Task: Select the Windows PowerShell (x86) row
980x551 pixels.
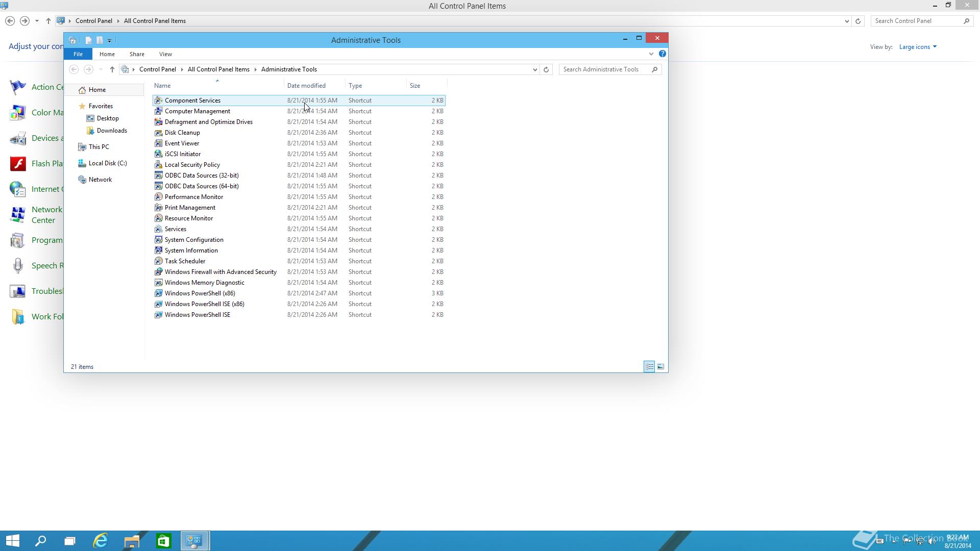Action: tap(299, 293)
